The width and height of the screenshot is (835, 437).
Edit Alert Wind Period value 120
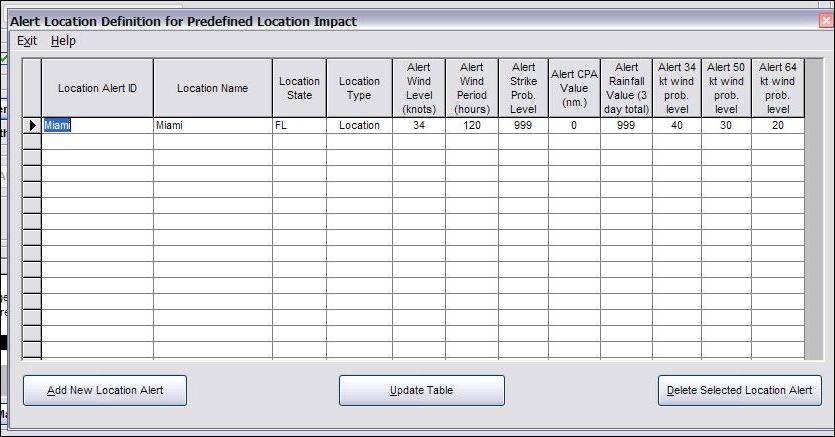(x=471, y=126)
